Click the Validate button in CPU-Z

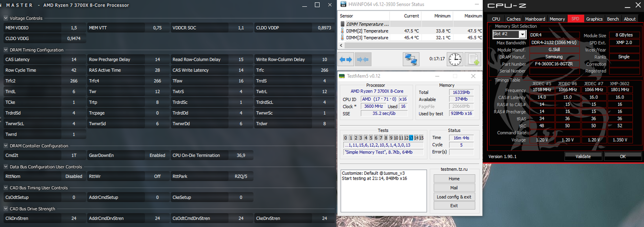coord(583,157)
